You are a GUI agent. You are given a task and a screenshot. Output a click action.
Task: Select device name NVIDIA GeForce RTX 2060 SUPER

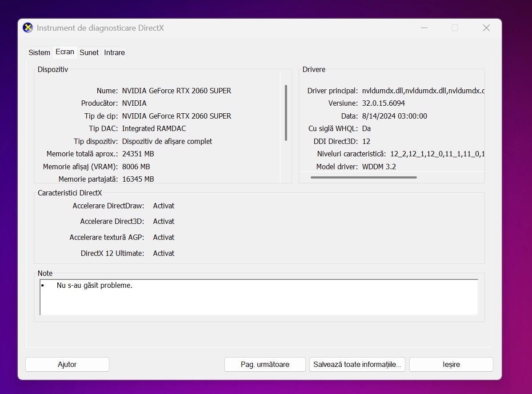pyautogui.click(x=176, y=91)
